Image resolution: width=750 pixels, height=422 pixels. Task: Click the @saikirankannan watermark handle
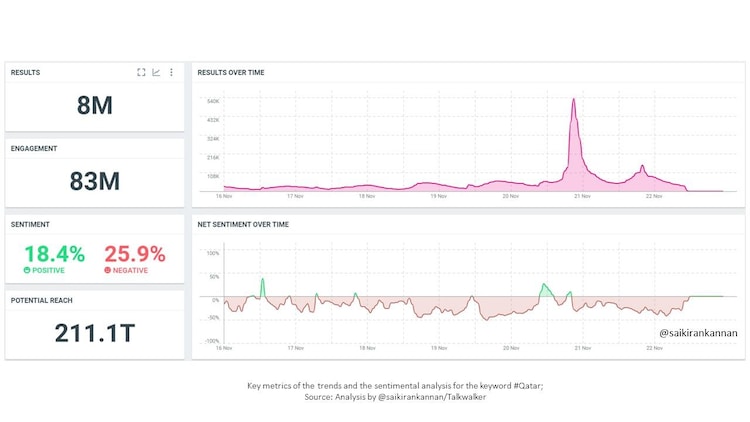tap(697, 333)
